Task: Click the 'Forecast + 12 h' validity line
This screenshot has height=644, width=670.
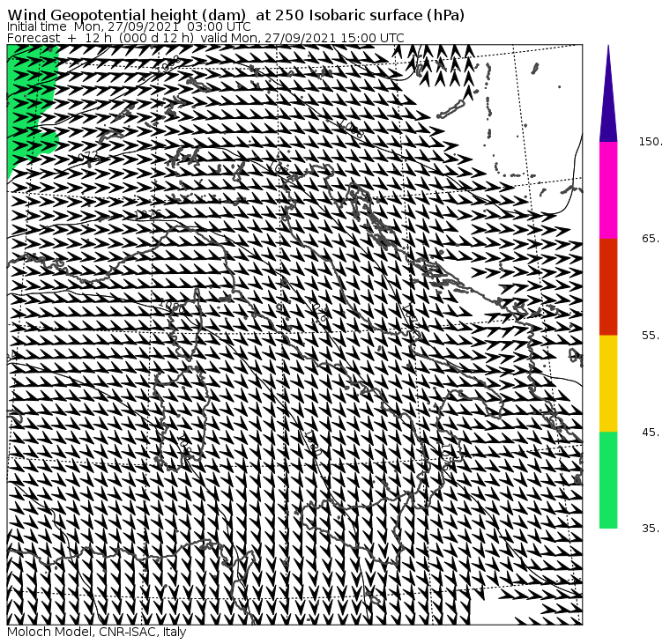Action: [205, 38]
